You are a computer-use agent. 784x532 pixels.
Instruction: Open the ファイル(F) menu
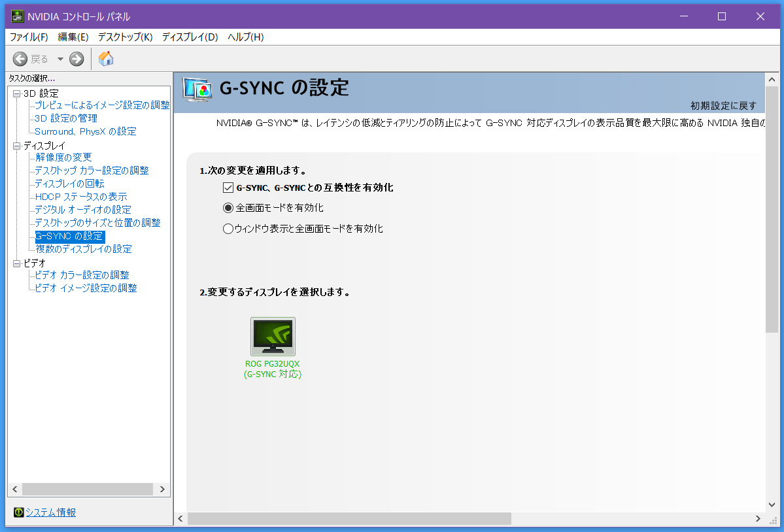coord(29,37)
